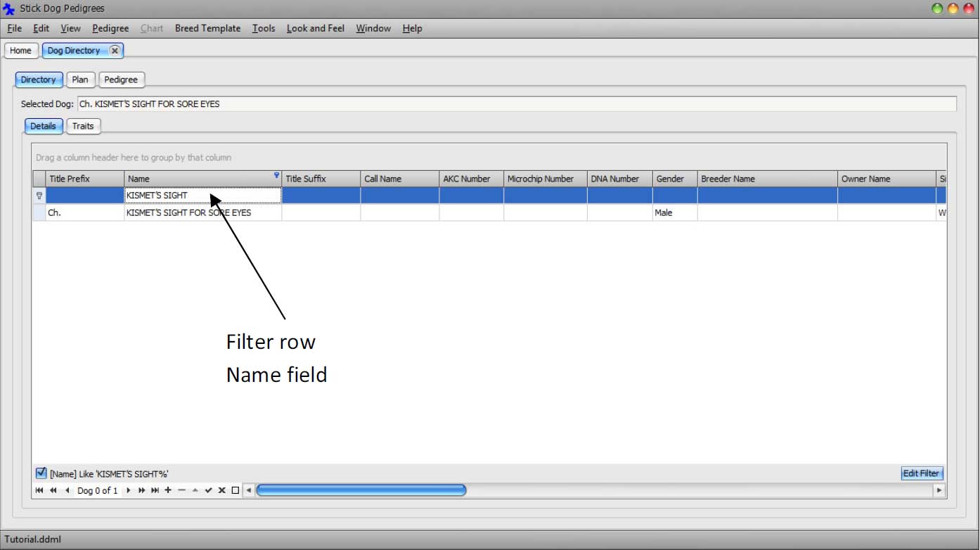The width and height of the screenshot is (980, 550).
Task: Click the Name column filter funnel icon
Action: point(276,176)
